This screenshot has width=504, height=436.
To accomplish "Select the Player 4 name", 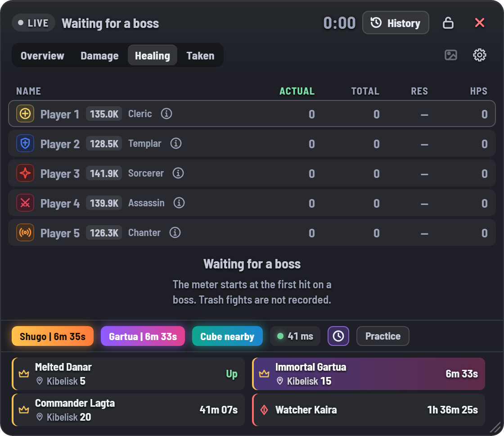I will click(60, 203).
